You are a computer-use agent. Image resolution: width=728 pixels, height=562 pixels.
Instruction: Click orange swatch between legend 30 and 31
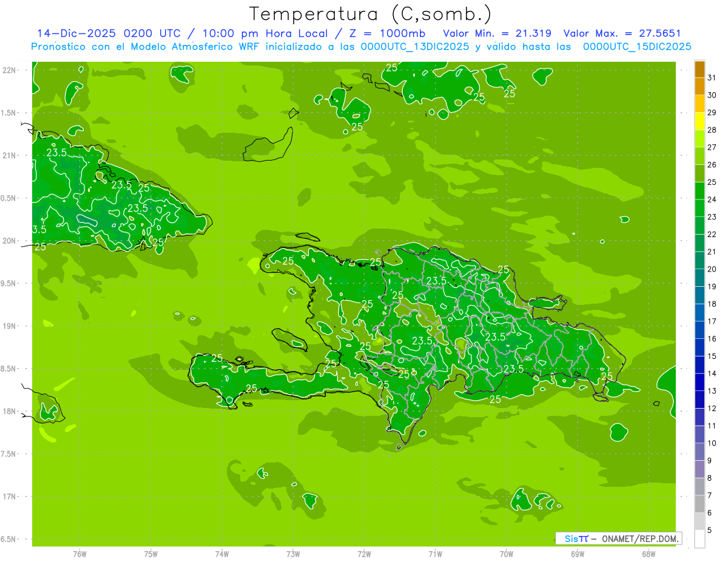pos(699,86)
